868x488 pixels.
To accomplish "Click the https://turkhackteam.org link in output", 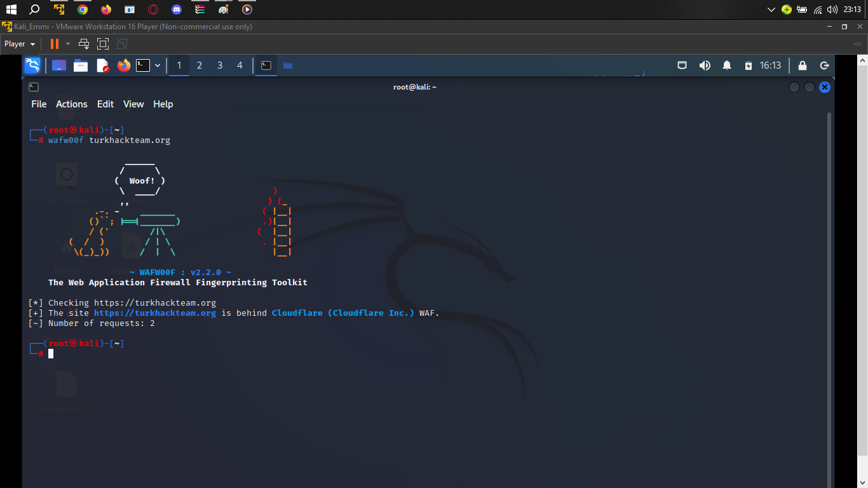I will (x=155, y=313).
